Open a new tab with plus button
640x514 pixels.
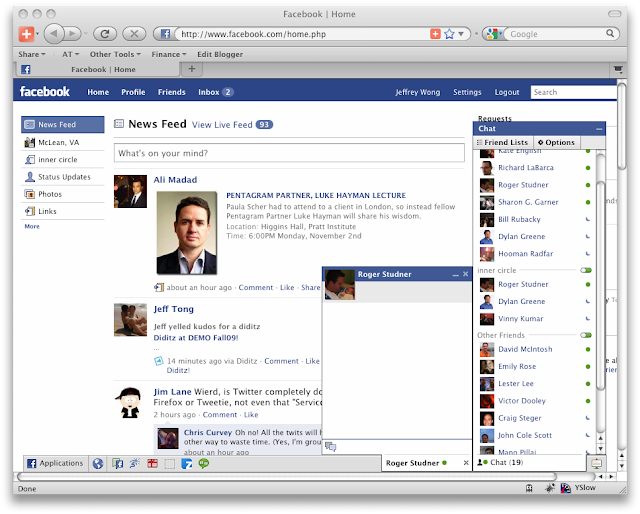[x=192, y=69]
